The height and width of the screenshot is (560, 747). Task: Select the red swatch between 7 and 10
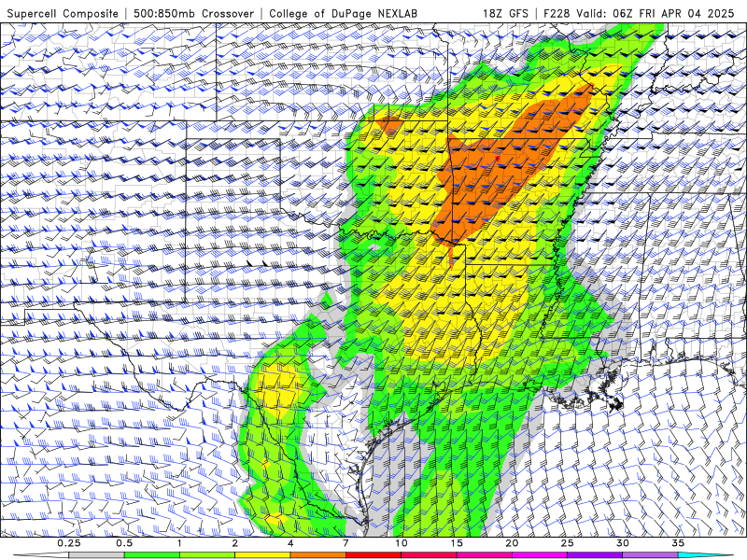point(373,555)
